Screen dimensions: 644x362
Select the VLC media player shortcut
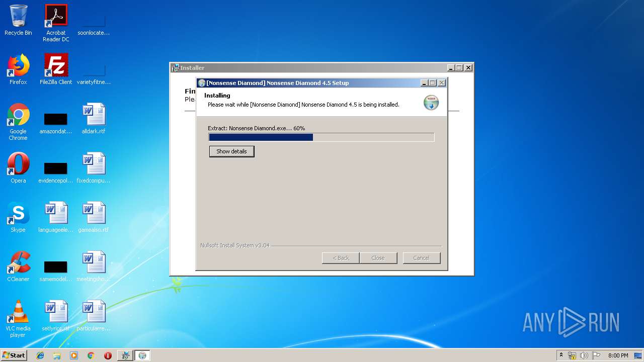click(x=18, y=319)
